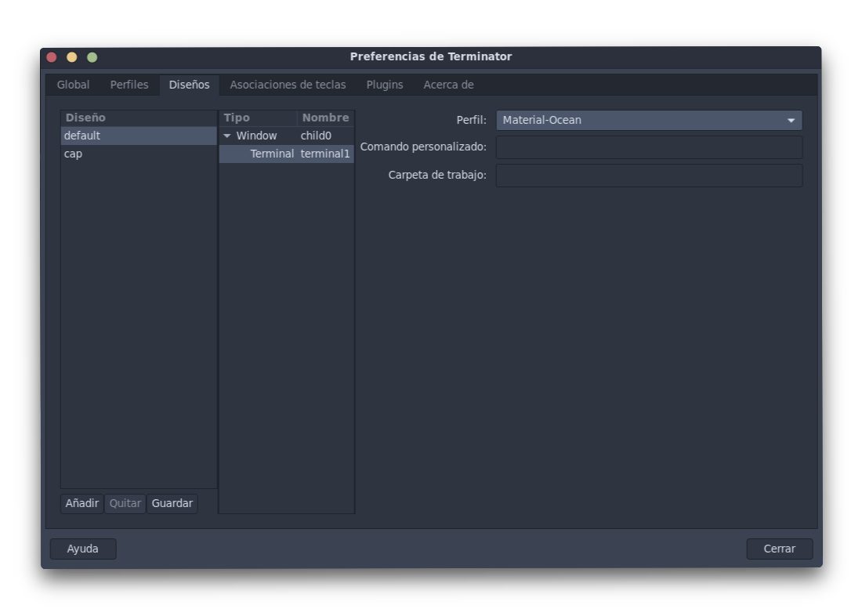Click the Carpeta de trabajo input field
Viewport: 862px width, 616px height.
[649, 176]
